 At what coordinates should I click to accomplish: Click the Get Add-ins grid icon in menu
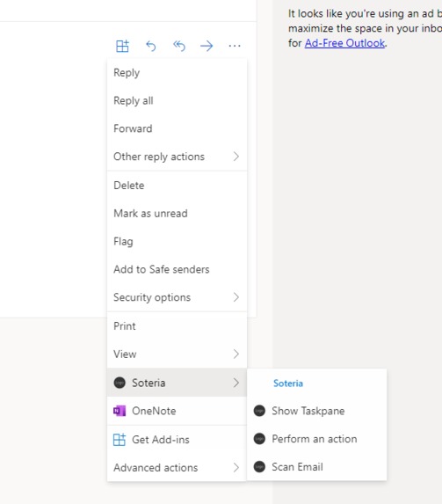[120, 440]
